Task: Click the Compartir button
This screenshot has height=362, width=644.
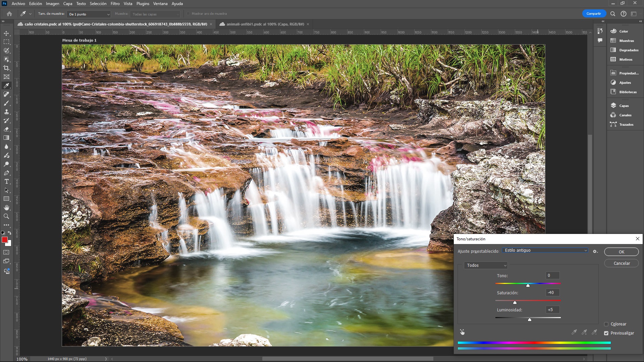Action: (594, 14)
